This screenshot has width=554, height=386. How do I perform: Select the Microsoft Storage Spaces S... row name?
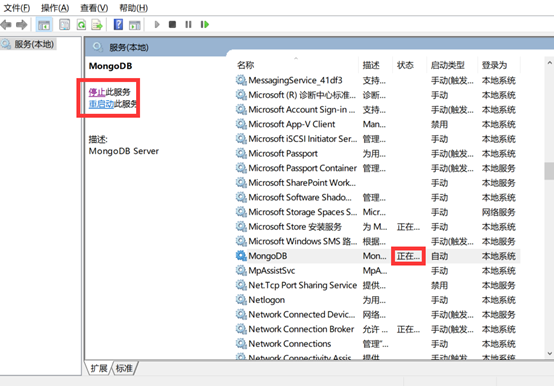point(302,212)
